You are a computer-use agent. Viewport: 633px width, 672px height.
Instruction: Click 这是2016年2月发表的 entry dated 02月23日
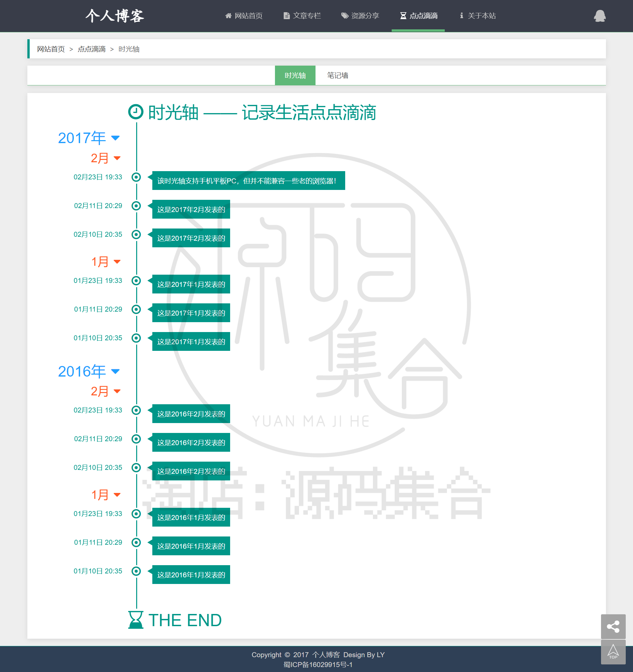191,414
